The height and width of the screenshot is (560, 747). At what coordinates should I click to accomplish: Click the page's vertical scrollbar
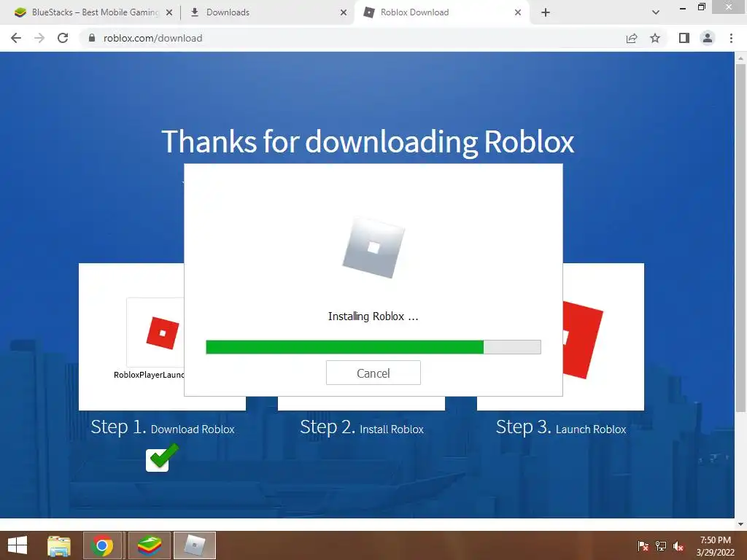coord(740,238)
